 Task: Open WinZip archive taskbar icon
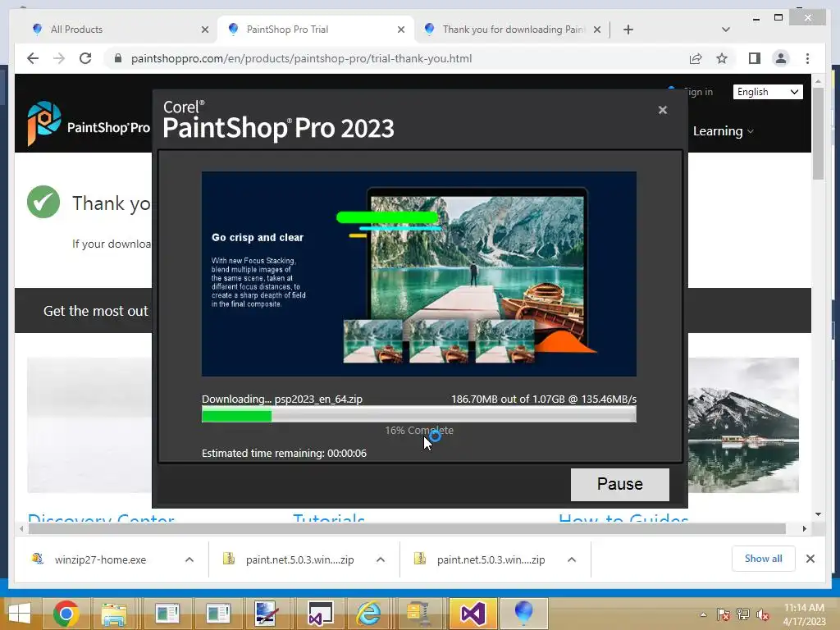tap(419, 614)
